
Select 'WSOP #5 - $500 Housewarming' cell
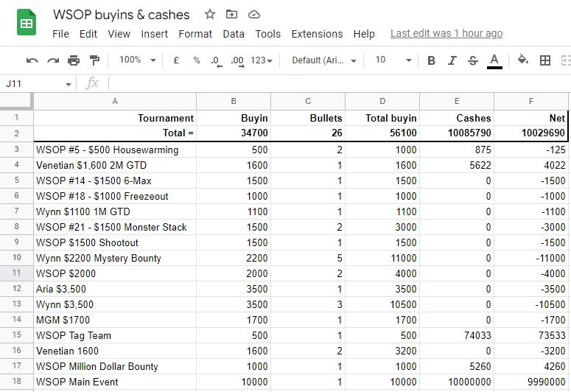[115, 150]
